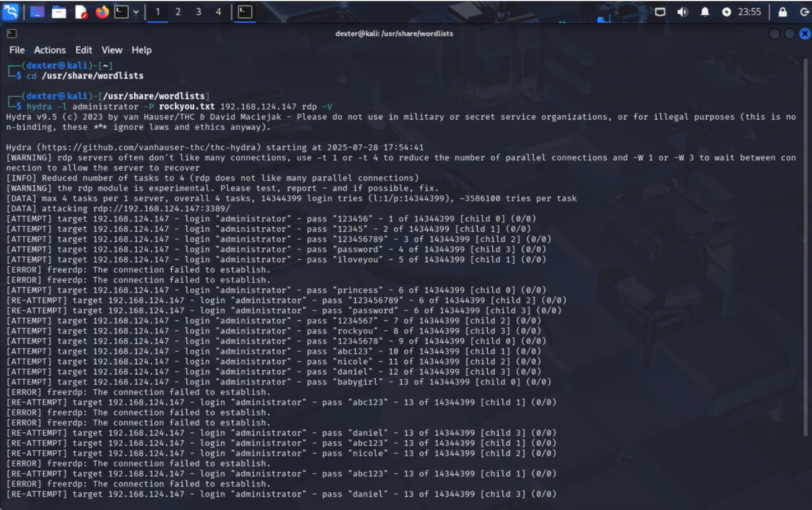Open terminal emulator launcher in the panel
This screenshot has width=812, height=510.
coord(121,12)
